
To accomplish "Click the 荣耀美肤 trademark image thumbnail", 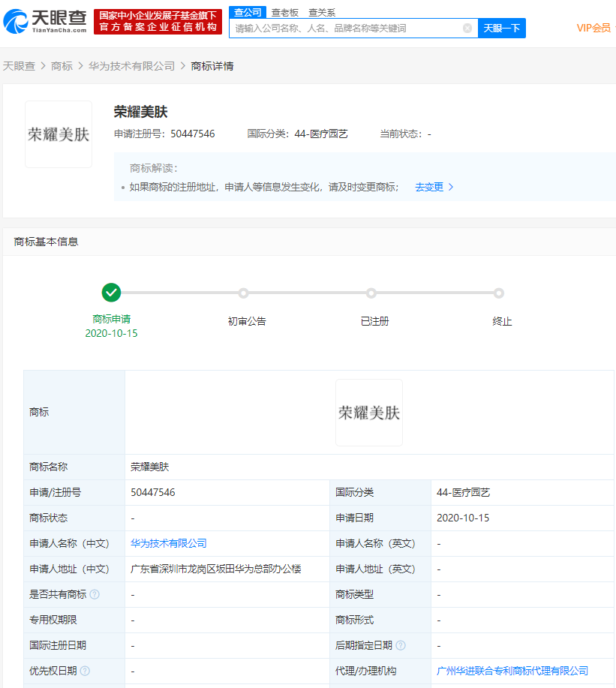I will click(x=58, y=134).
